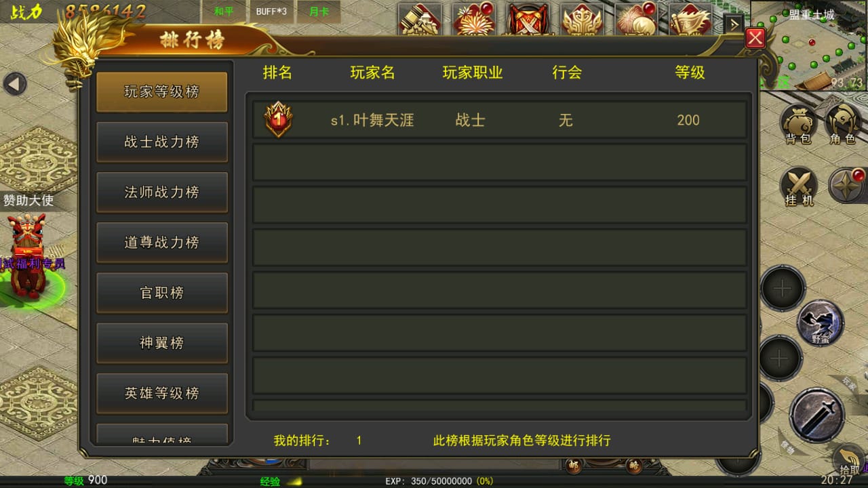This screenshot has width=868, height=488.
Task: Select the 神翼榜 ranking button
Action: 162,343
